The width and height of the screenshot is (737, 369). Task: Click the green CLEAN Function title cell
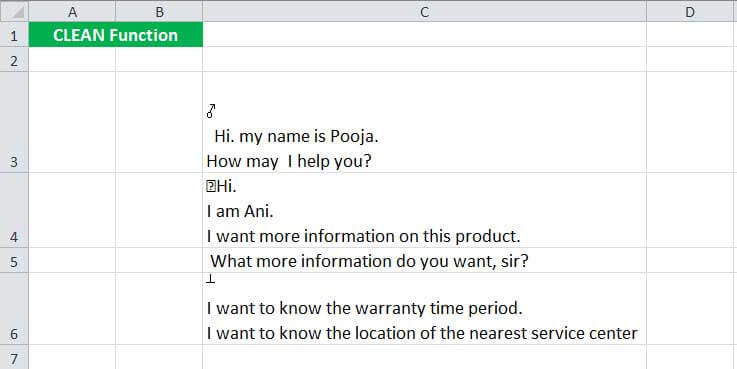click(116, 34)
